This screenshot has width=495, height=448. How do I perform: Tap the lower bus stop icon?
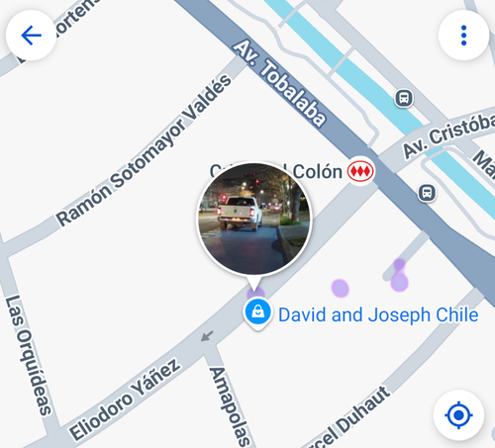(x=427, y=192)
